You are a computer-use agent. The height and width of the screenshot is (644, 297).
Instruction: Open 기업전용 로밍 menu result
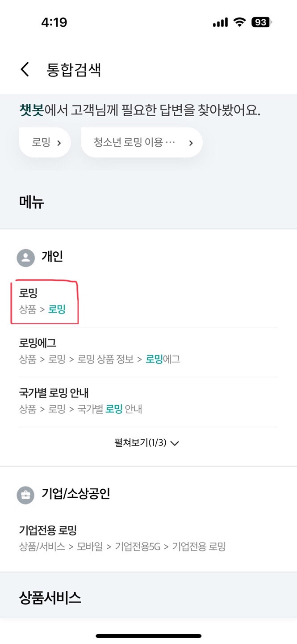coord(48,530)
